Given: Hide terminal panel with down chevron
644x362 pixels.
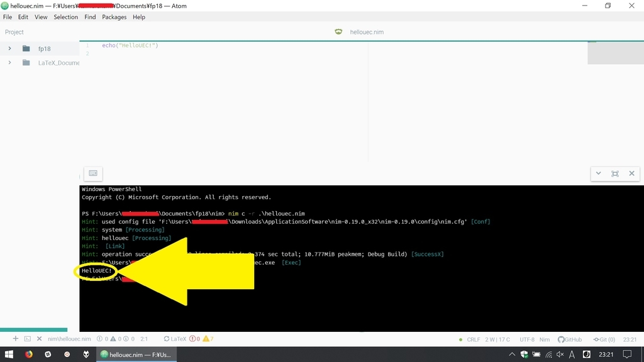Looking at the screenshot, I should pyautogui.click(x=599, y=173).
